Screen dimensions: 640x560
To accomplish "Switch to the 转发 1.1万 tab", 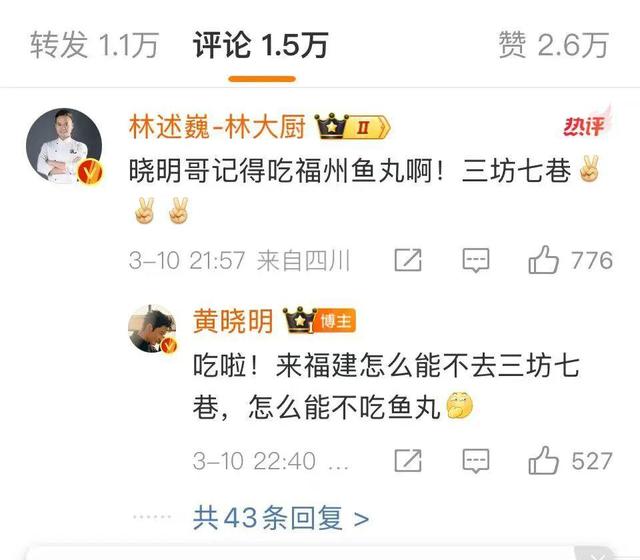I will click(94, 44).
